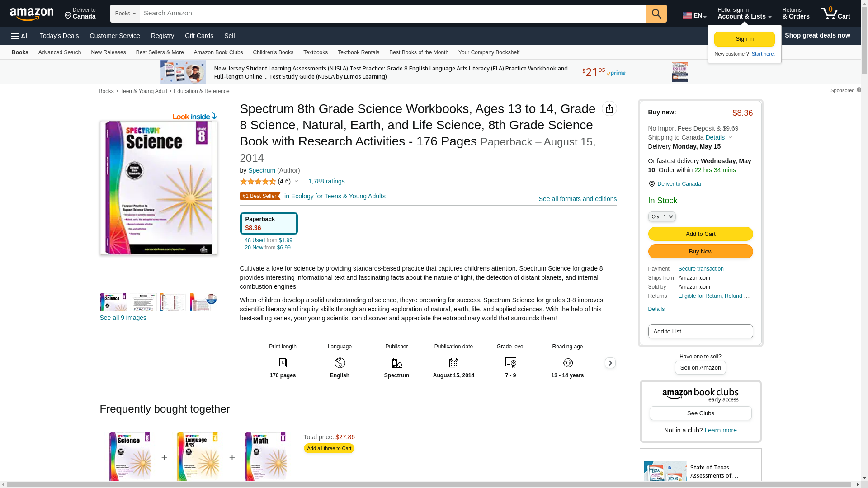Click the Amazon logo home icon
This screenshot has height=488, width=868.
pyautogui.click(x=32, y=14)
